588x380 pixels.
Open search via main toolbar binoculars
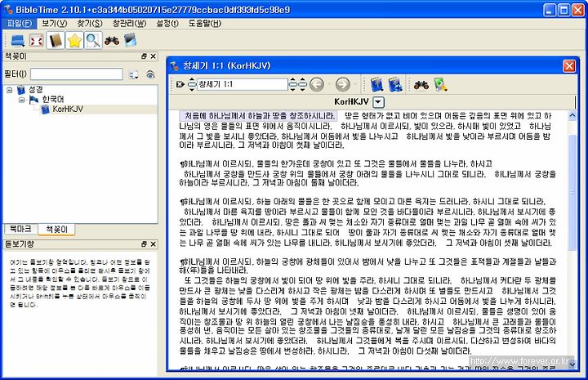point(112,40)
